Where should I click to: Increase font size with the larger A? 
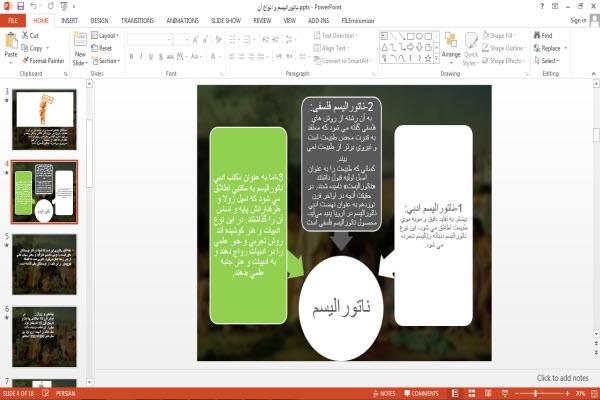tap(196, 39)
